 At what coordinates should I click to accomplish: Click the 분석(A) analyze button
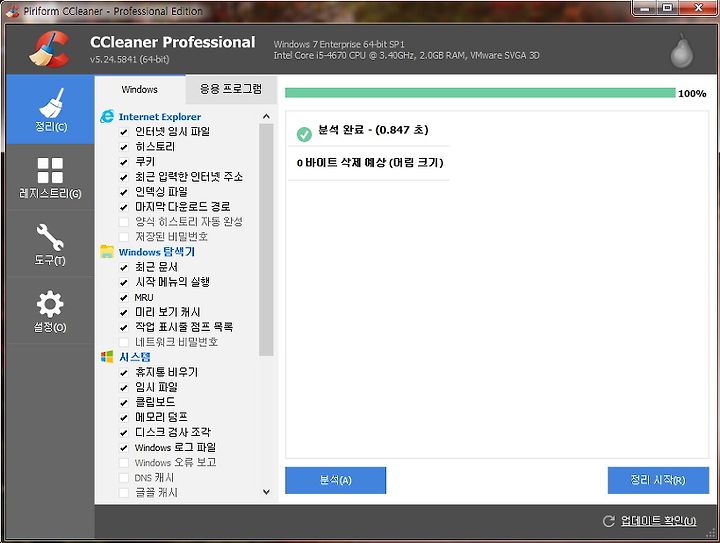[x=335, y=481]
